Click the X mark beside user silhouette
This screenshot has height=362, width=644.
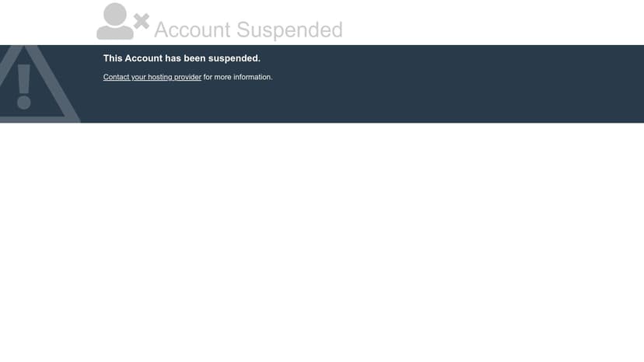click(142, 22)
